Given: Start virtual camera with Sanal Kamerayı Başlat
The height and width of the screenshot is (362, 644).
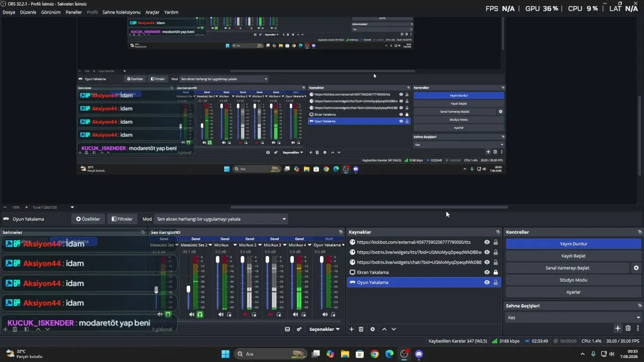Looking at the screenshot, I should 568,268.
